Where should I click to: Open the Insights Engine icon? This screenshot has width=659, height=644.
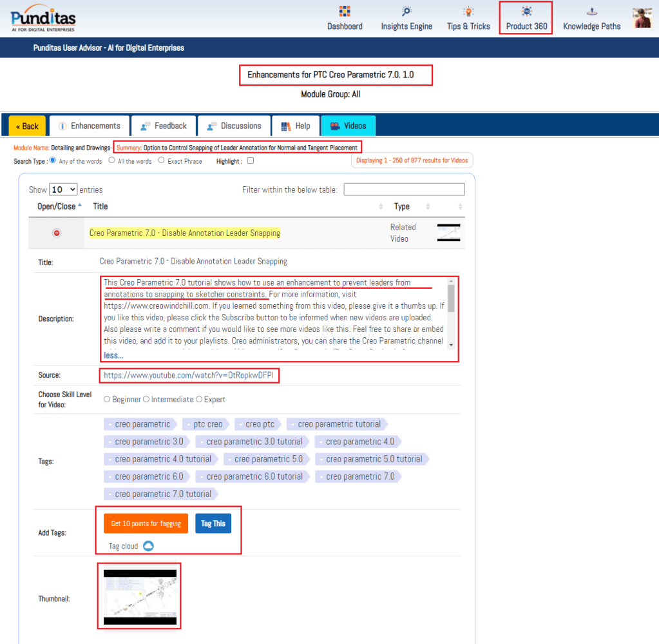[x=406, y=12]
